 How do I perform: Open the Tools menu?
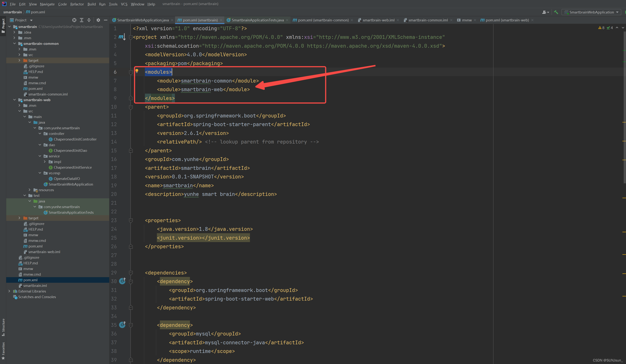(x=113, y=4)
